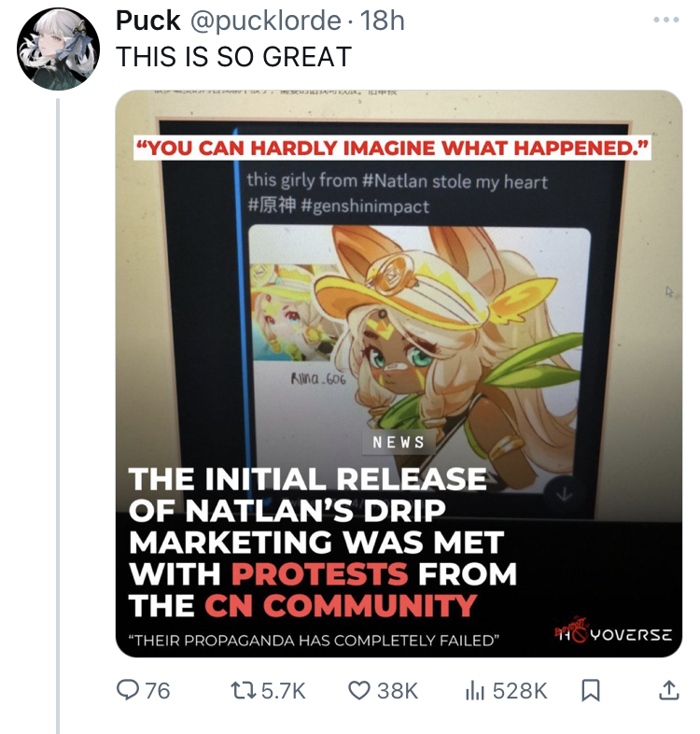Bookmark this tweet
The width and height of the screenshot is (700, 734).
click(591, 690)
